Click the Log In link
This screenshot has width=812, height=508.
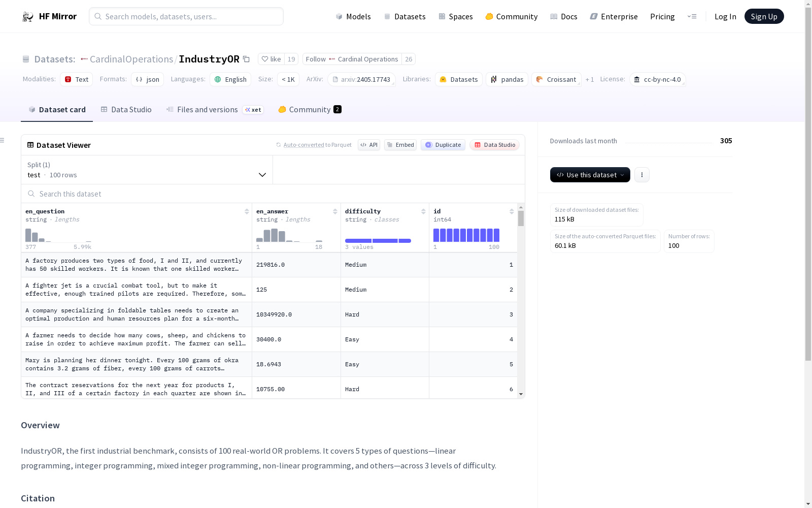[725, 17]
